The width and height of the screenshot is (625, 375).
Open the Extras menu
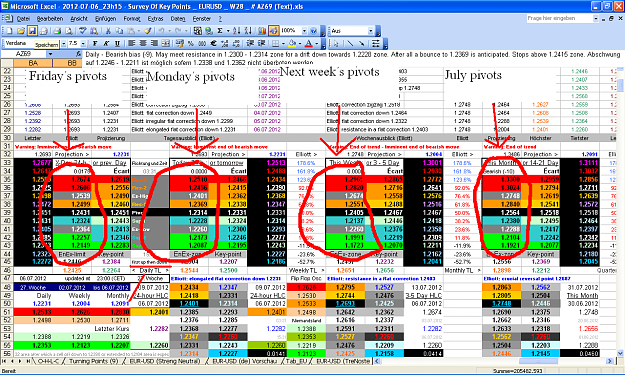tap(155, 19)
